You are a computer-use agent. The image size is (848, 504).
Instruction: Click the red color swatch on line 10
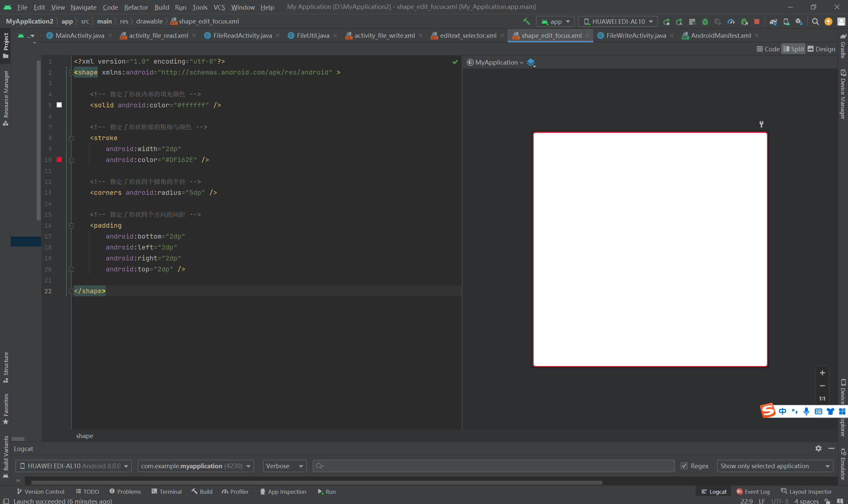tap(59, 160)
